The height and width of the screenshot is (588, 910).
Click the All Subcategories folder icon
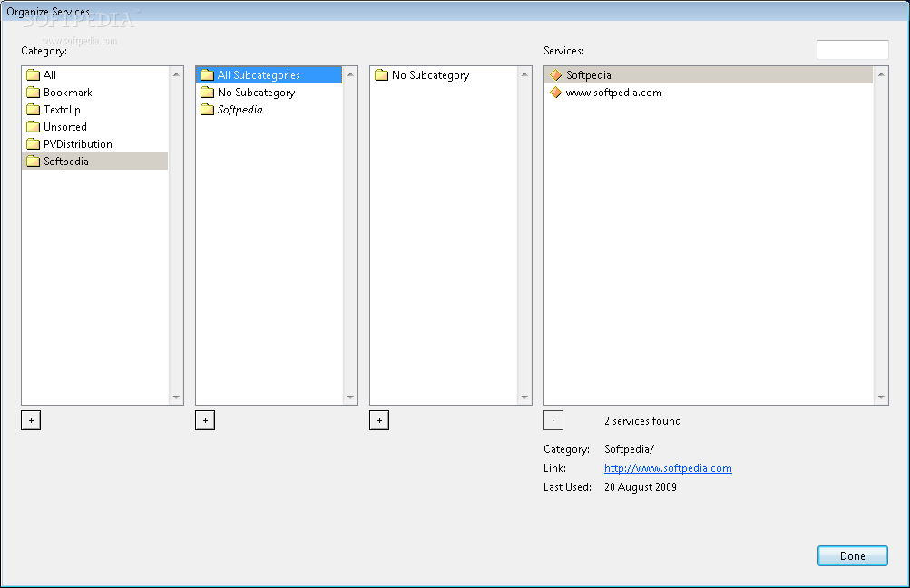point(207,75)
